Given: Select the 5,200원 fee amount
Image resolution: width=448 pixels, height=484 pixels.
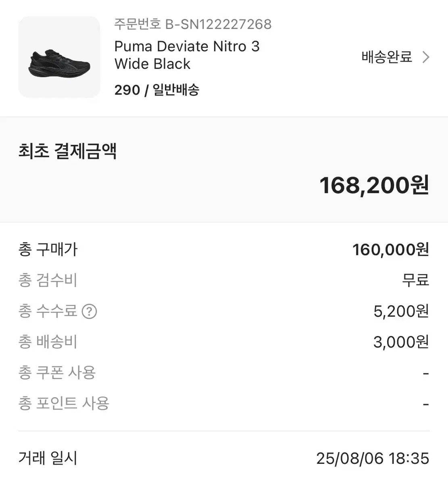Looking at the screenshot, I should coord(401,311).
